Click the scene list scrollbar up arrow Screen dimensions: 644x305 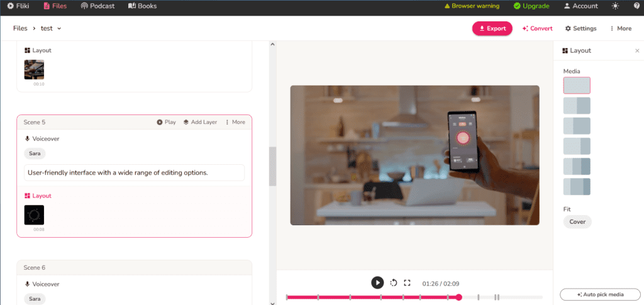pos(273,44)
